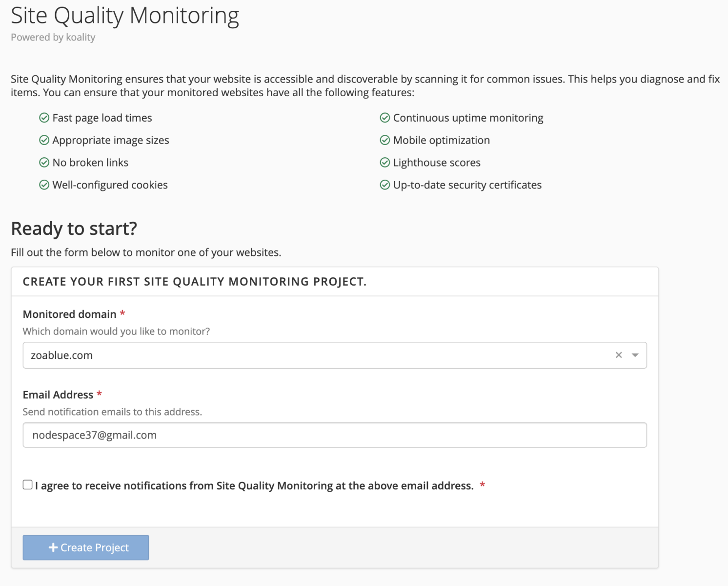Click the checkmark icon next to No broken links
This screenshot has width=728, height=586.
coord(44,163)
